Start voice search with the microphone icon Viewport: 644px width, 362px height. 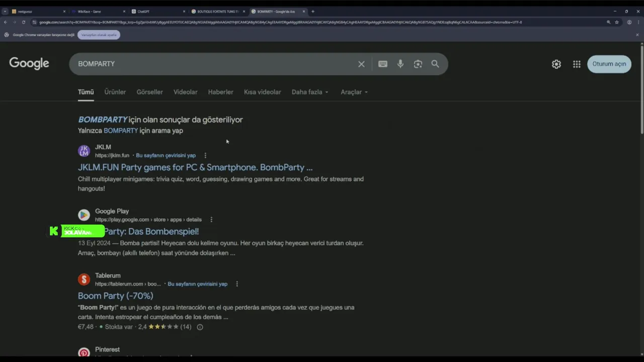[x=400, y=64]
